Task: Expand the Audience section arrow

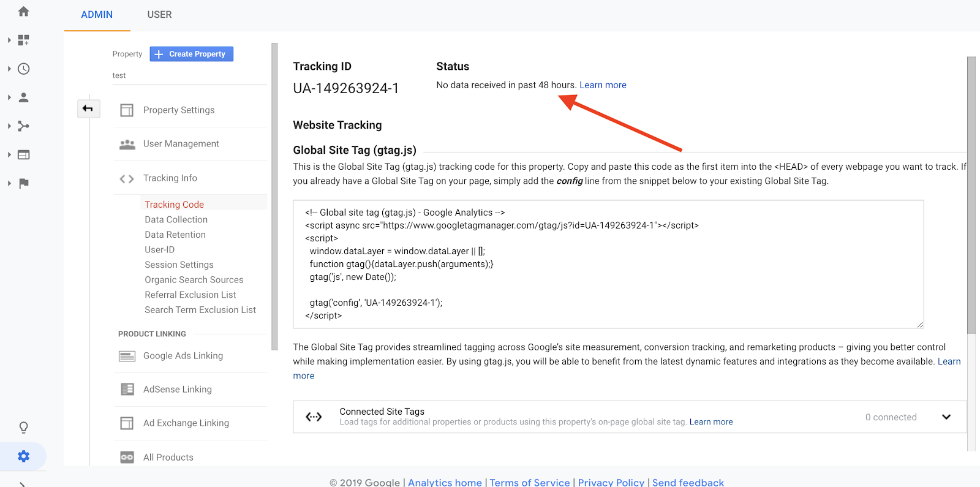Action: pos(9,97)
